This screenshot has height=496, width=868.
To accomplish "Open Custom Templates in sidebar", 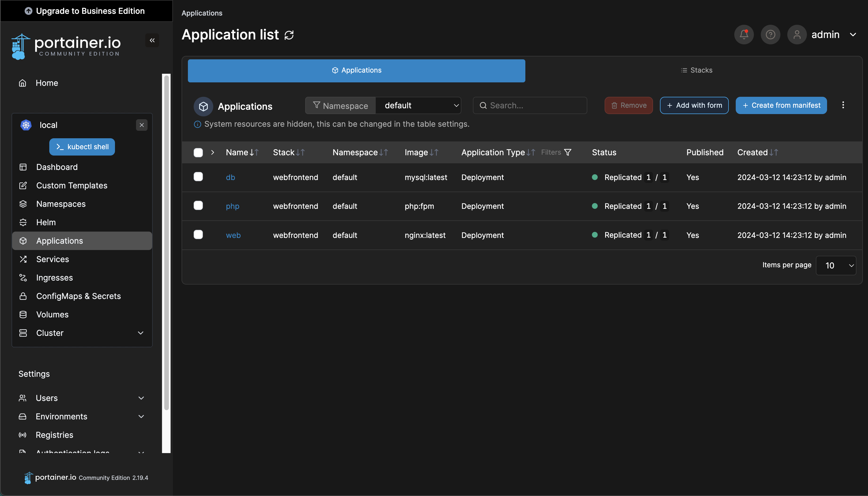I will pos(82,186).
